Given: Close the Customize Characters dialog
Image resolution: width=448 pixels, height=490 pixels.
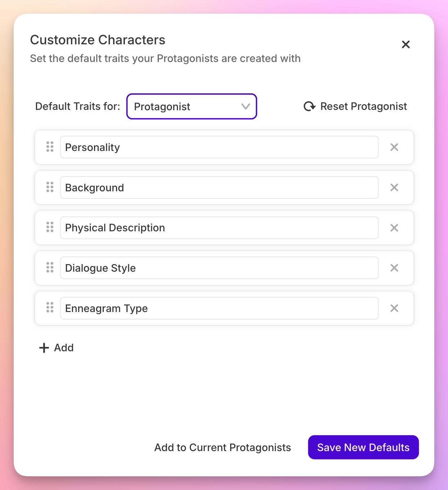Looking at the screenshot, I should 406,44.
